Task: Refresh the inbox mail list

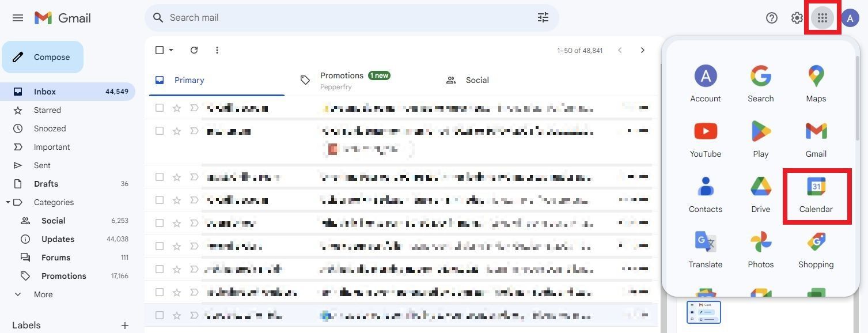Action: [x=194, y=50]
